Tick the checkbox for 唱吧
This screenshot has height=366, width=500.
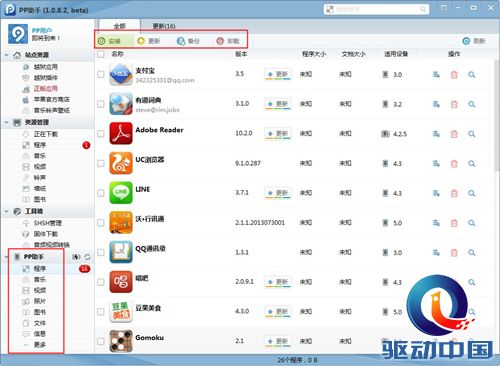[101, 282]
